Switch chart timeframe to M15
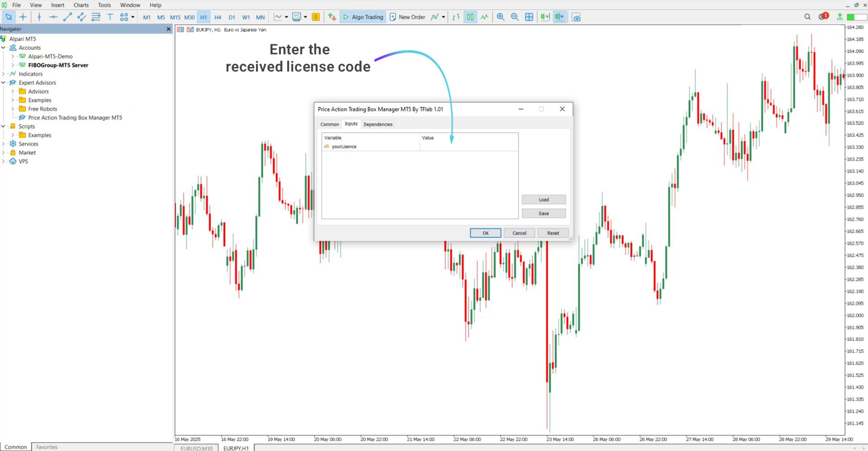868x451 pixels. [x=175, y=17]
